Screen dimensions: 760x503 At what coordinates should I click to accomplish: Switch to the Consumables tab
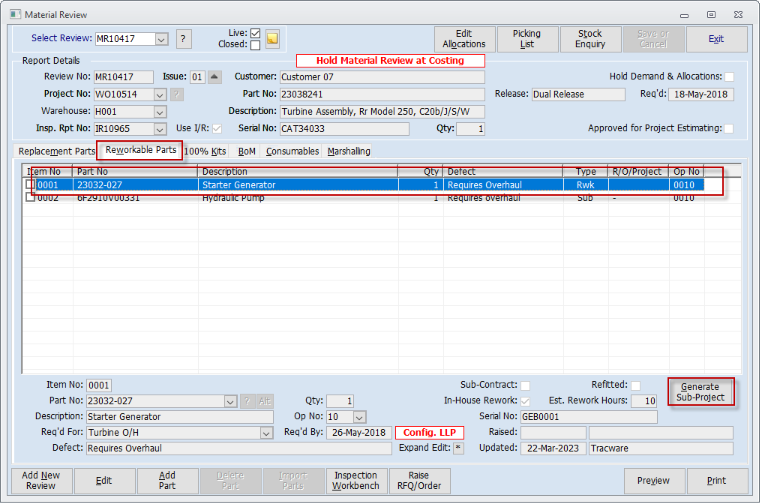pos(292,151)
